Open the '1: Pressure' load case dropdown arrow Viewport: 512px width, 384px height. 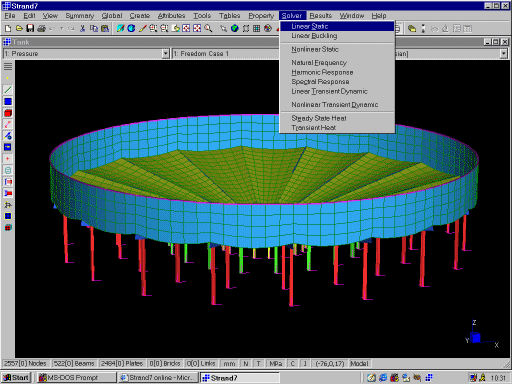[x=166, y=54]
